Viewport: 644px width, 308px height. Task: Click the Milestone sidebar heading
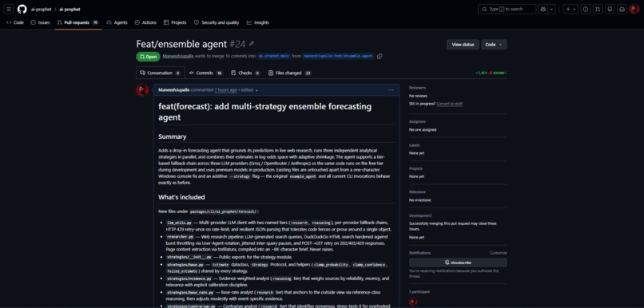[417, 192]
